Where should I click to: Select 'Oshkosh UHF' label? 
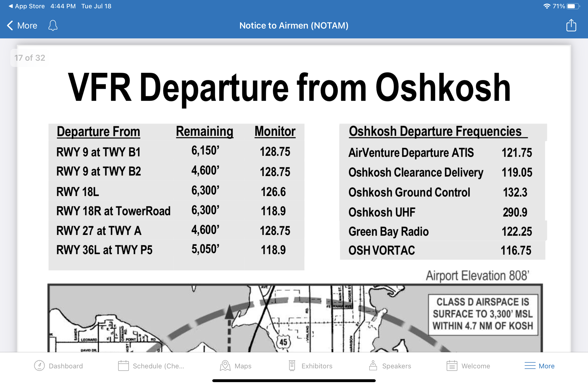(x=382, y=212)
